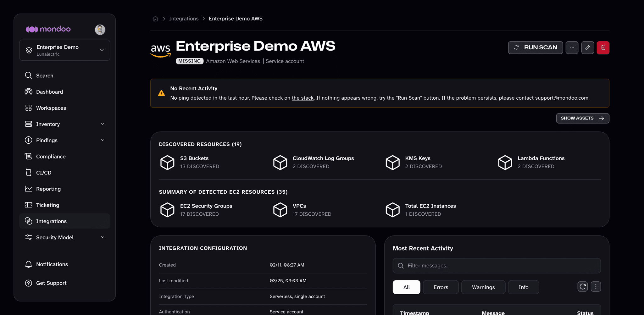644x315 pixels.
Task: Click the MISSING status badge
Action: pos(190,61)
